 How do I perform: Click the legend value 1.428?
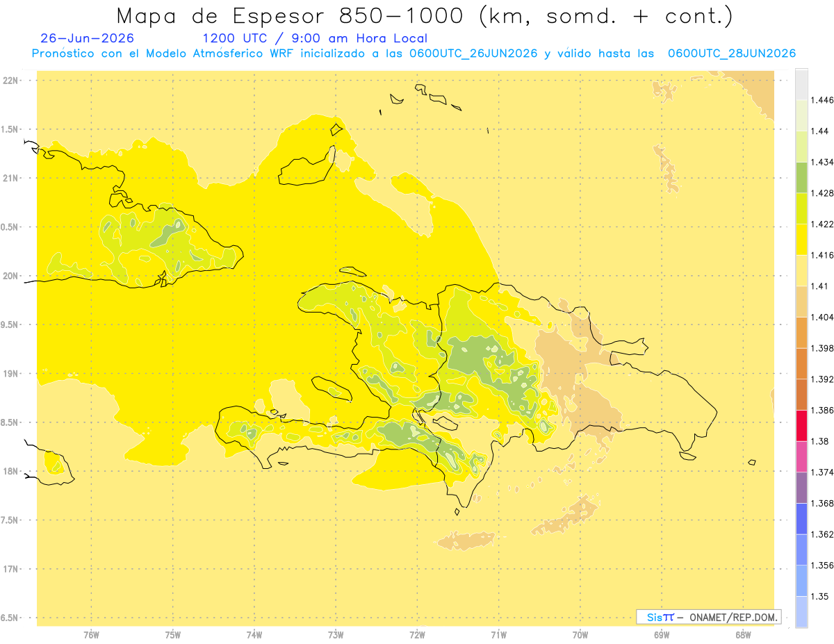(822, 193)
